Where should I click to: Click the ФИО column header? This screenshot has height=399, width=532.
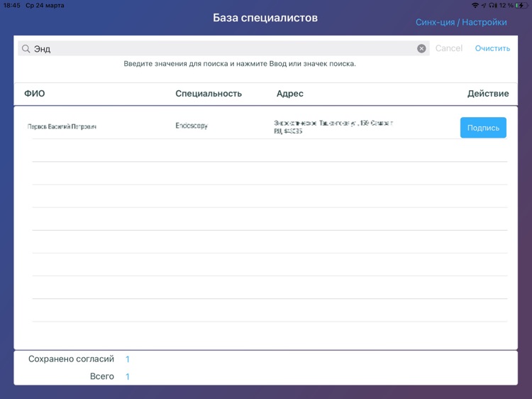[34, 94]
